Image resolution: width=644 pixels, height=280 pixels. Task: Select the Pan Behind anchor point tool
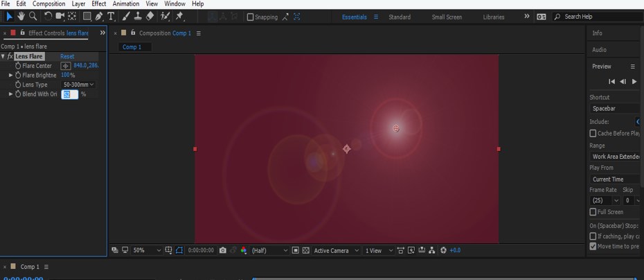(72, 17)
